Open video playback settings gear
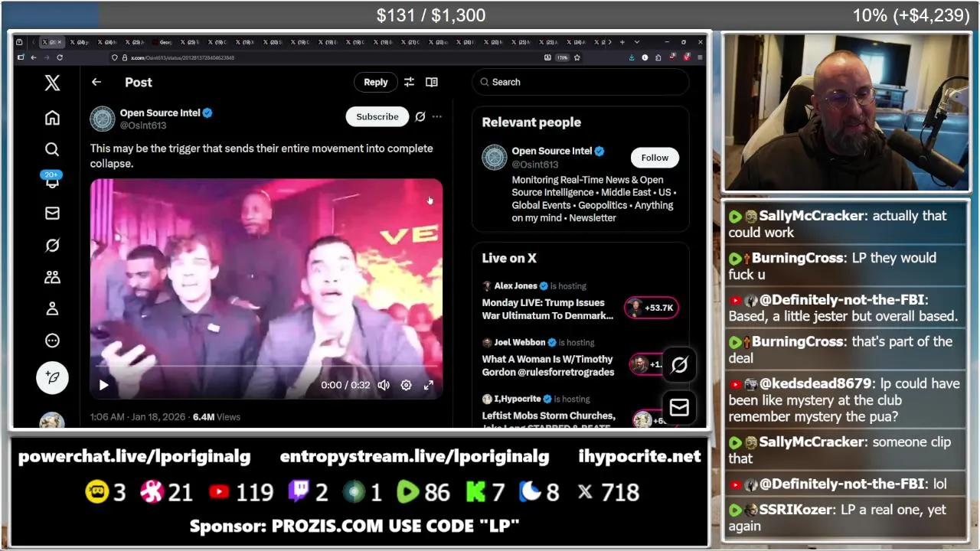The image size is (980, 551). (407, 385)
